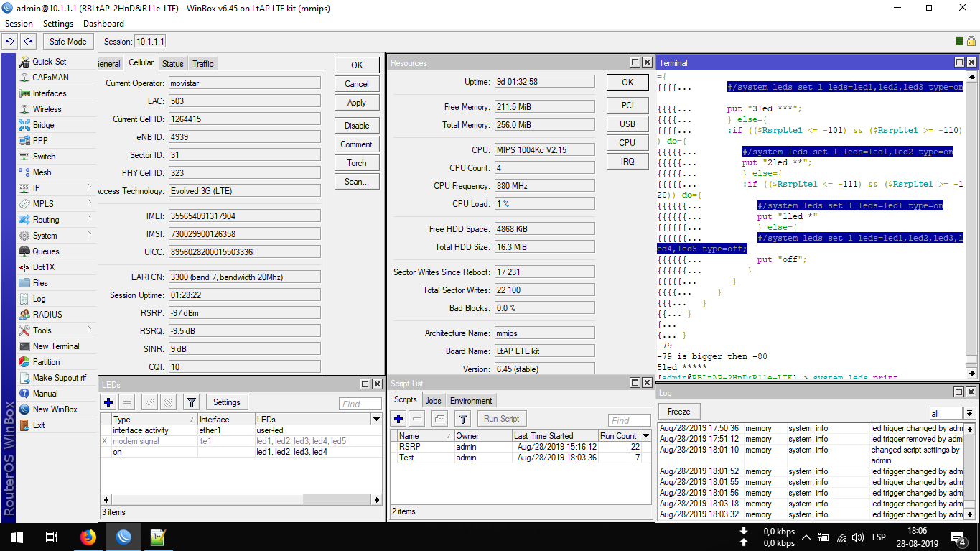Click the undo arrow in the top toolbar
Screen dimensions: 980x551
[x=9, y=41]
